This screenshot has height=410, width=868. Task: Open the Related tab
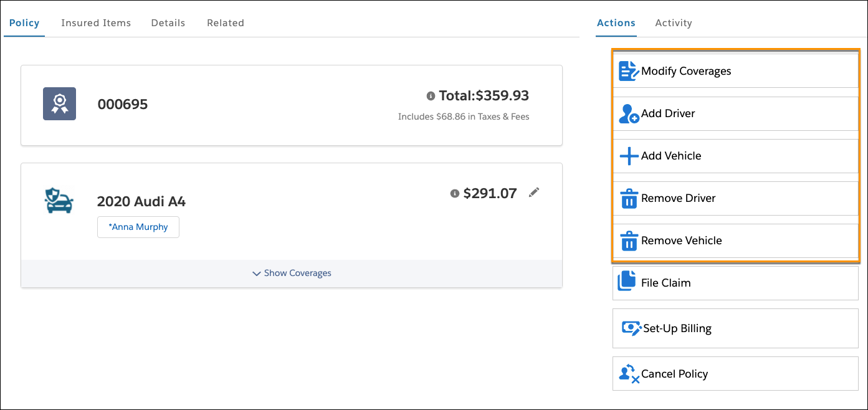pyautogui.click(x=225, y=22)
